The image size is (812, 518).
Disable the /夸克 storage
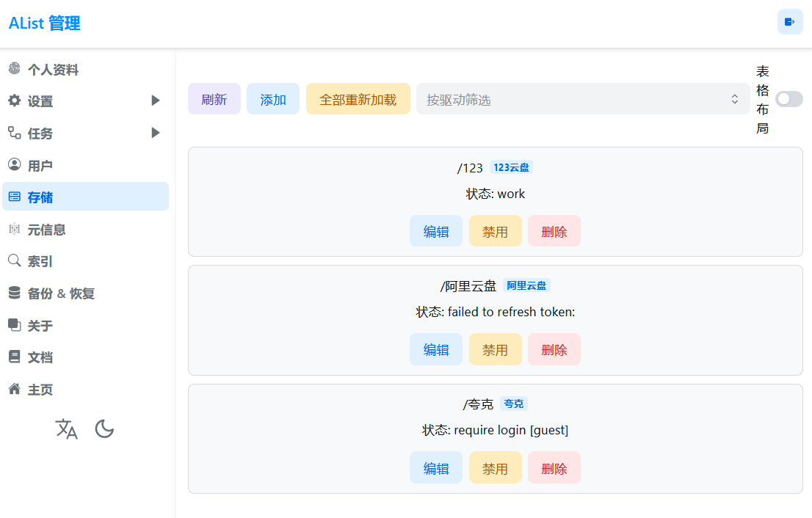(495, 467)
